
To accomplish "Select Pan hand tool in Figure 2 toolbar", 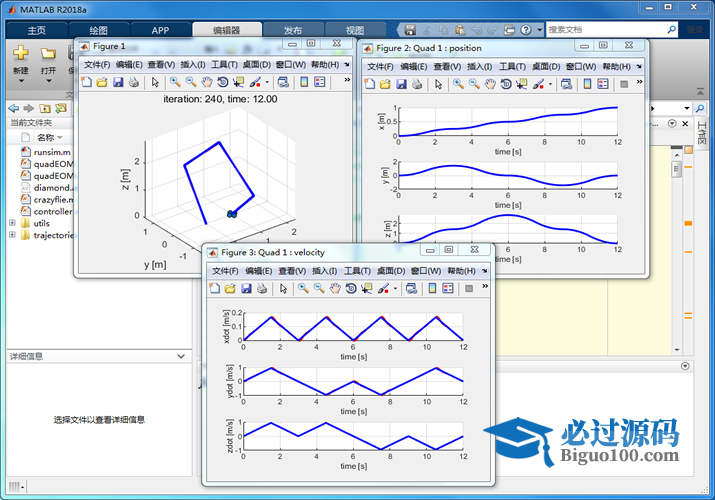I will 491,84.
